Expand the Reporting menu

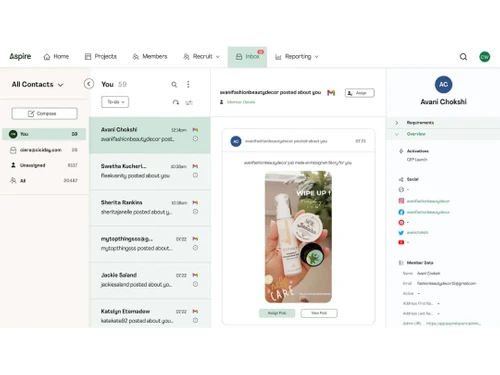pos(297,57)
